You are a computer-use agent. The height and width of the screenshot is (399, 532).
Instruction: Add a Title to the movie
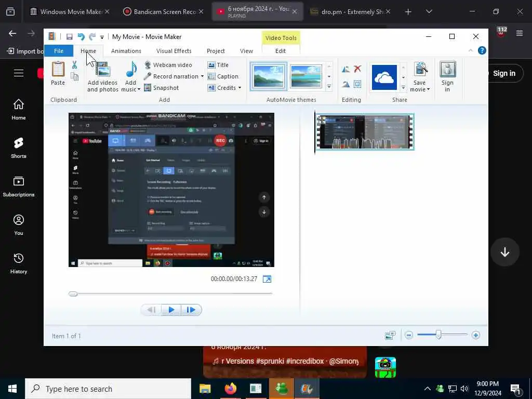pos(218,65)
